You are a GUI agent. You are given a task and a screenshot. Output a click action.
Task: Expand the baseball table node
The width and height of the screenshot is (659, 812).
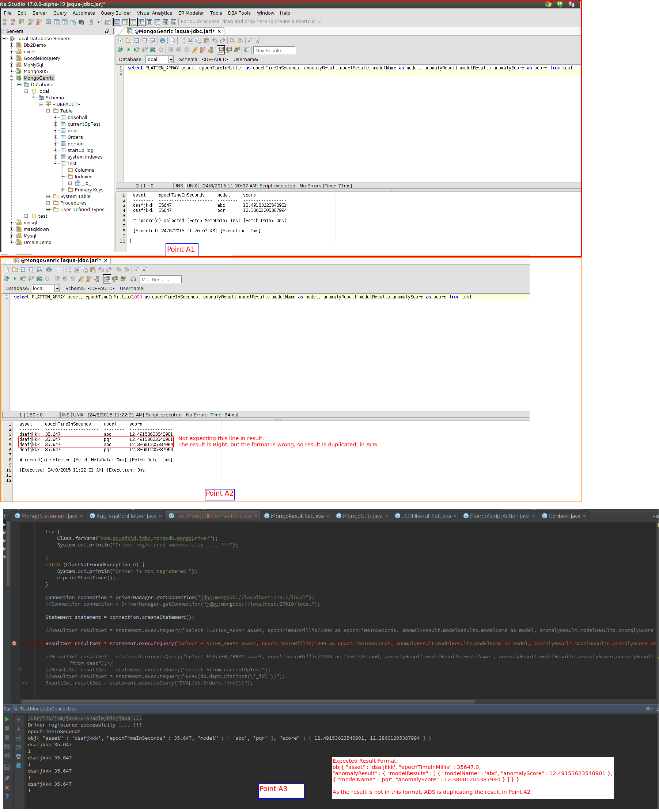(x=56, y=117)
